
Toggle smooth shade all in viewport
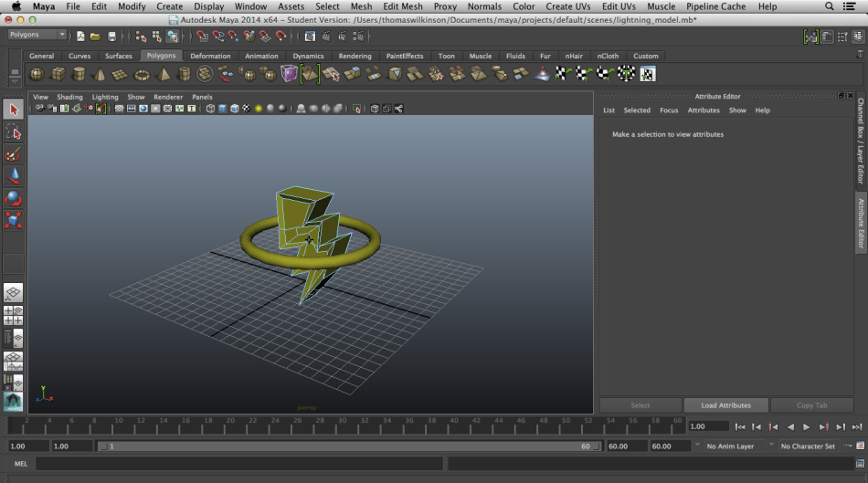coord(223,109)
